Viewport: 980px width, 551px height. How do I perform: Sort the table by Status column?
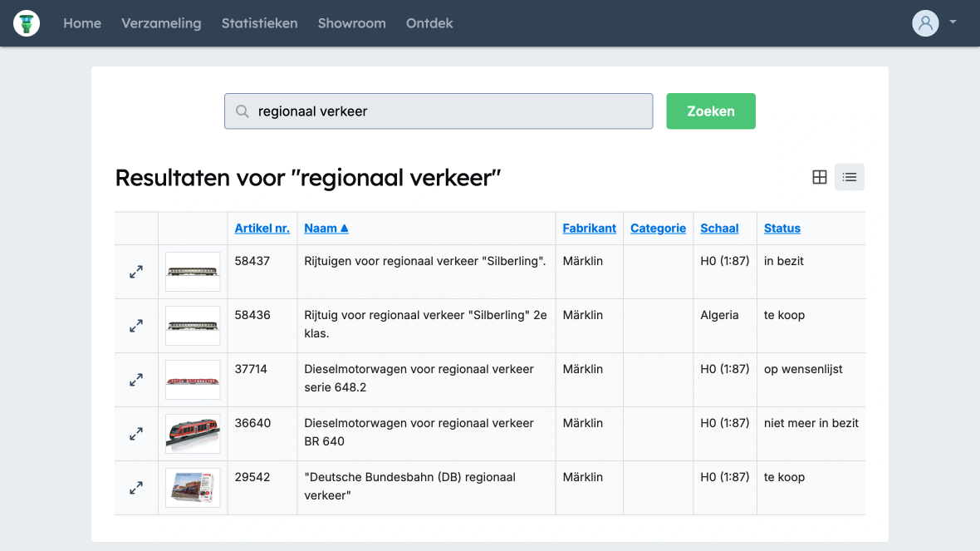pyautogui.click(x=782, y=229)
